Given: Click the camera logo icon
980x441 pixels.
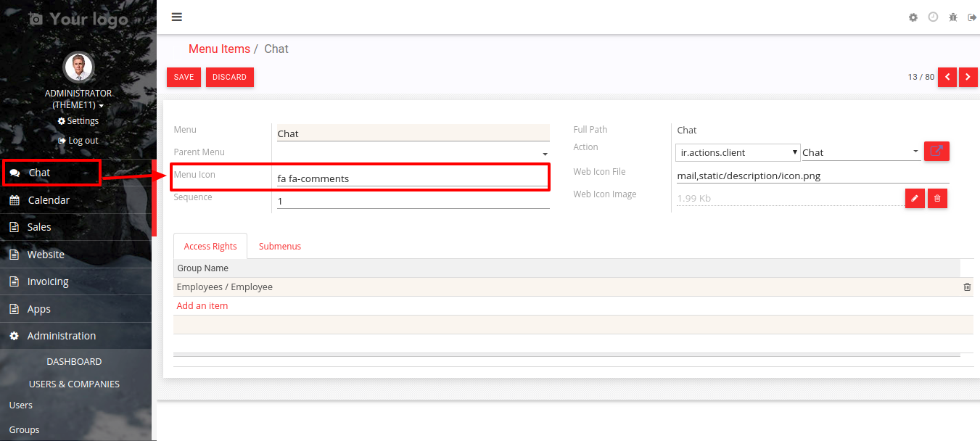Looking at the screenshot, I should [36, 20].
